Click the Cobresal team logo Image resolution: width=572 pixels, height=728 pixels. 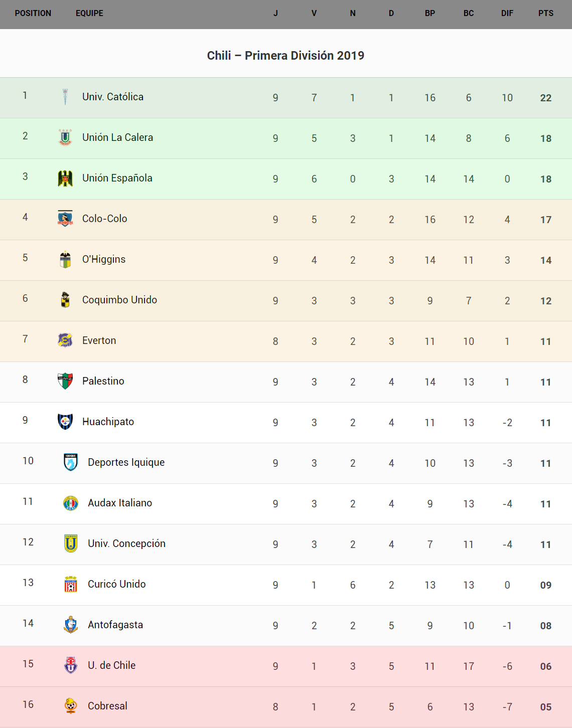pyautogui.click(x=71, y=706)
